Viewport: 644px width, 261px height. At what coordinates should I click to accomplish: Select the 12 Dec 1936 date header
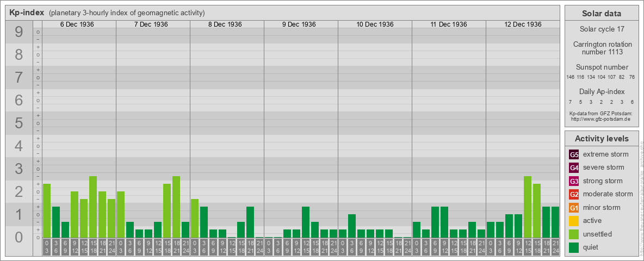point(523,24)
